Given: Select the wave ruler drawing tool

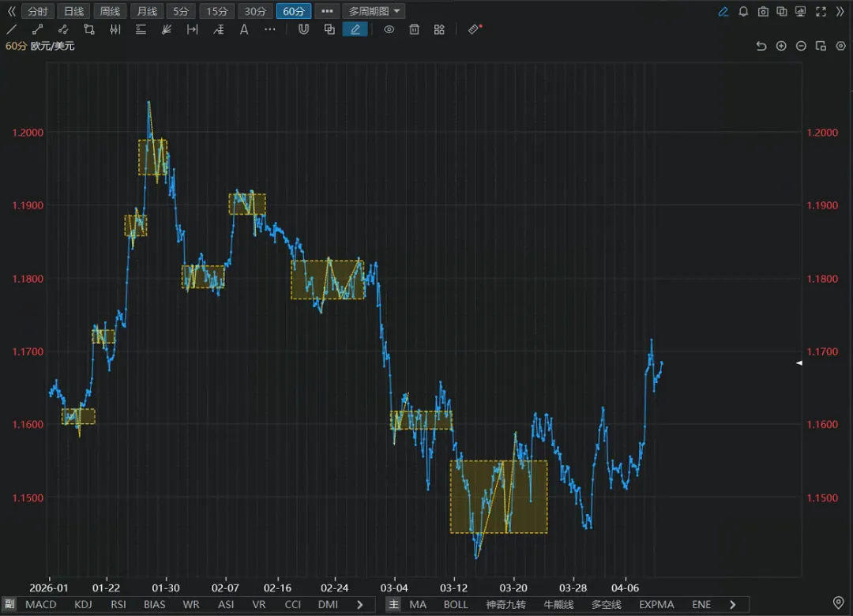Looking at the screenshot, I should (218, 29).
